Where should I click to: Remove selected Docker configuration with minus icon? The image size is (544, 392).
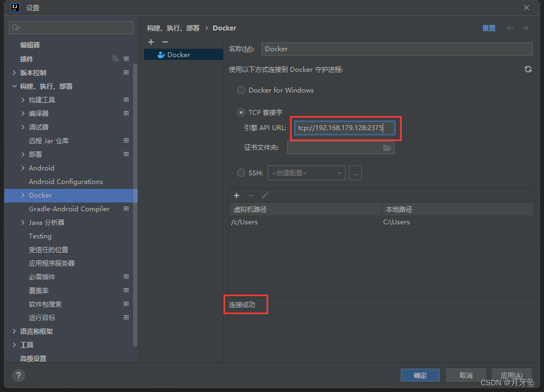(165, 42)
